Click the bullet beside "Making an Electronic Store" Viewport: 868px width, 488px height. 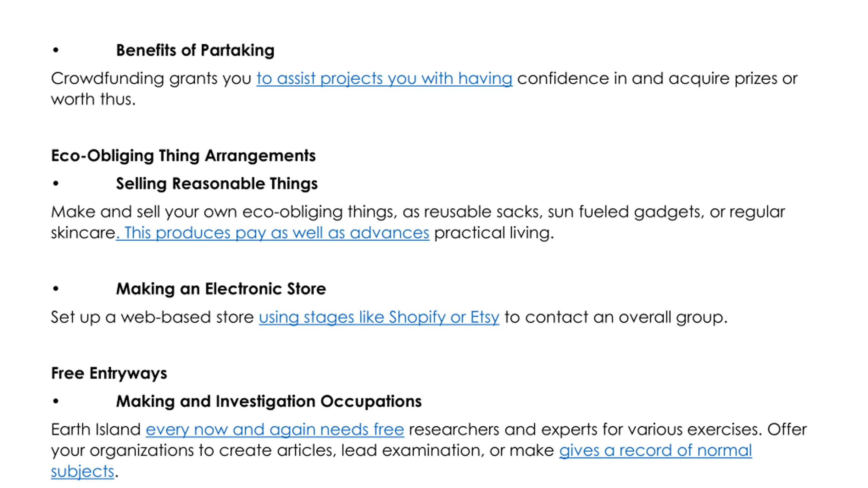(56, 289)
